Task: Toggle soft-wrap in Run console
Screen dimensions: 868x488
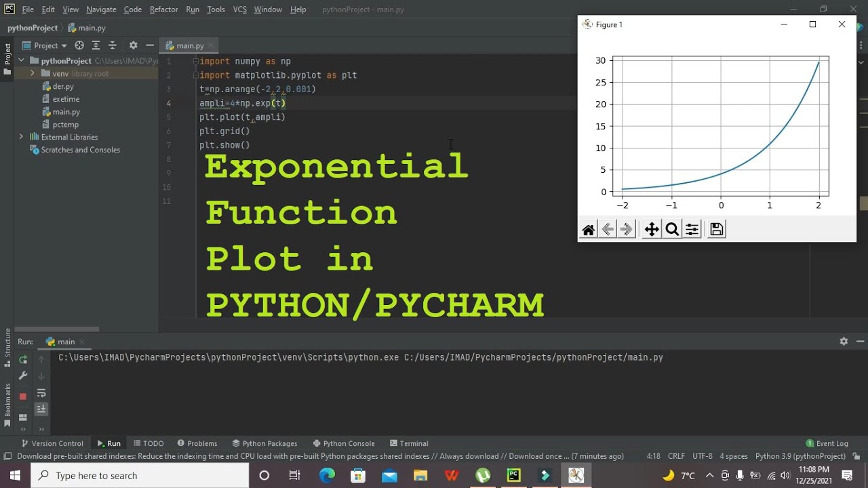Action: tap(41, 393)
